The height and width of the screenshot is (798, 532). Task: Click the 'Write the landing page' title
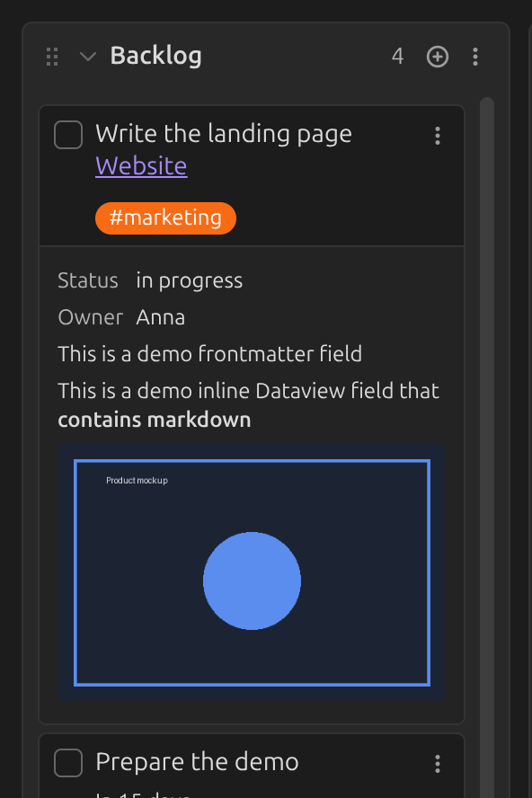(224, 134)
